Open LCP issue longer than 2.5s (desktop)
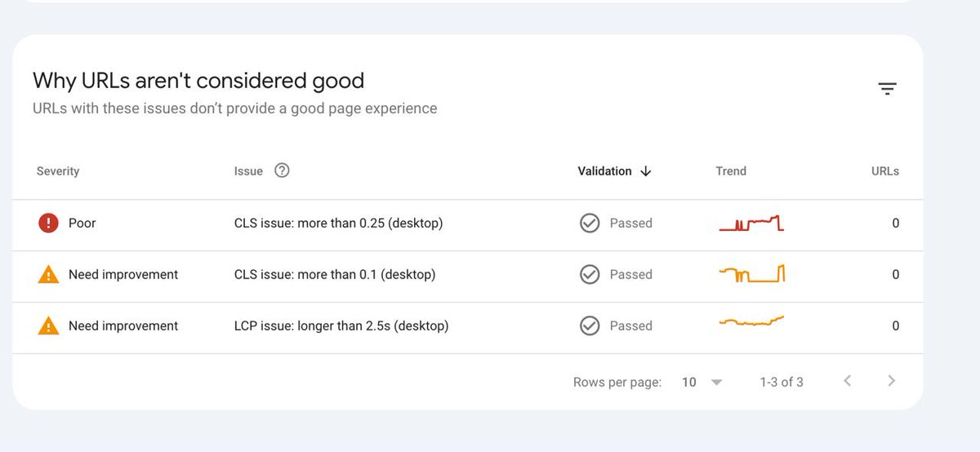 pos(341,326)
